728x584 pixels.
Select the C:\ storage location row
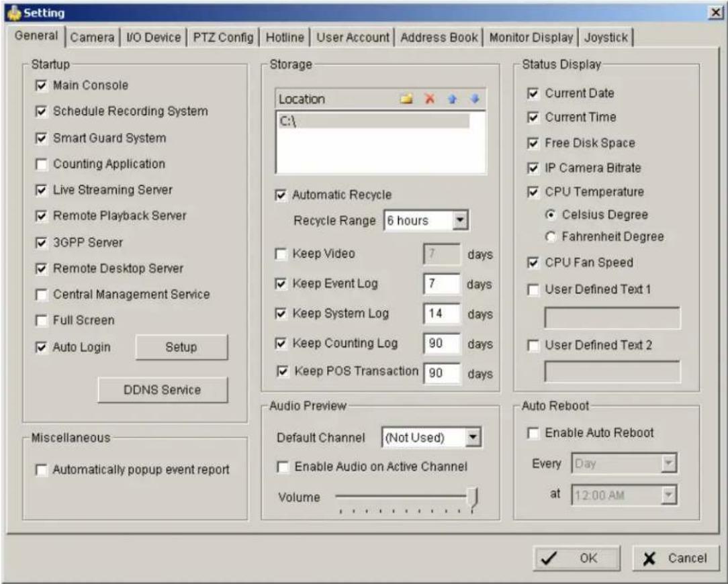point(373,121)
